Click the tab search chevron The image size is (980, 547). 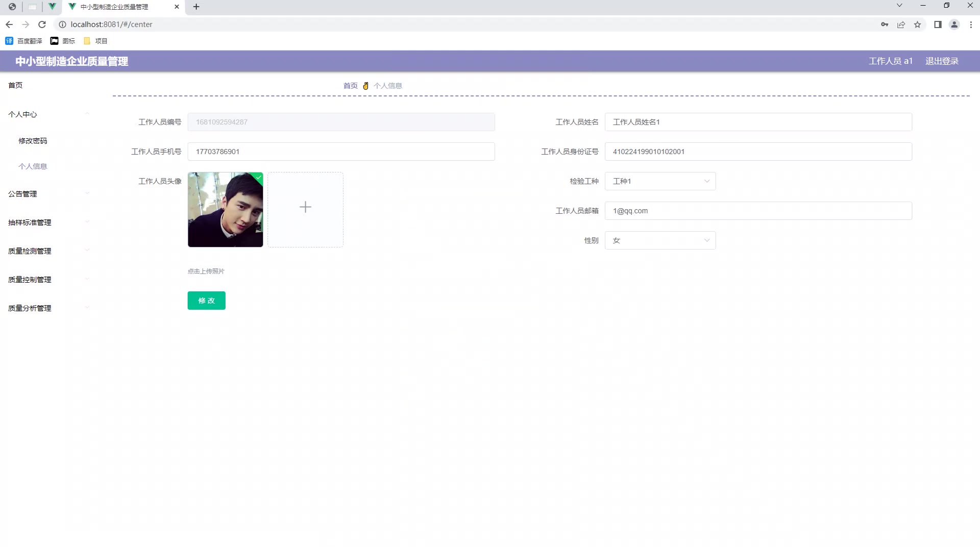coord(899,6)
